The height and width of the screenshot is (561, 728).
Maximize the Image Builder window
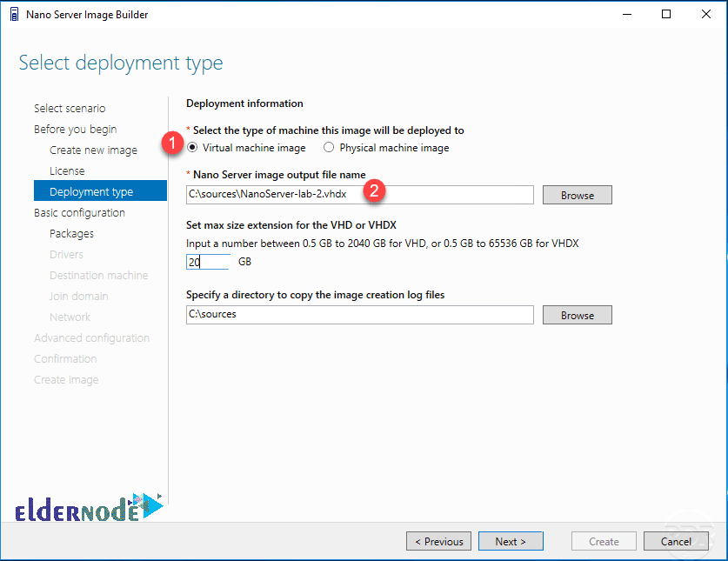tap(666, 15)
